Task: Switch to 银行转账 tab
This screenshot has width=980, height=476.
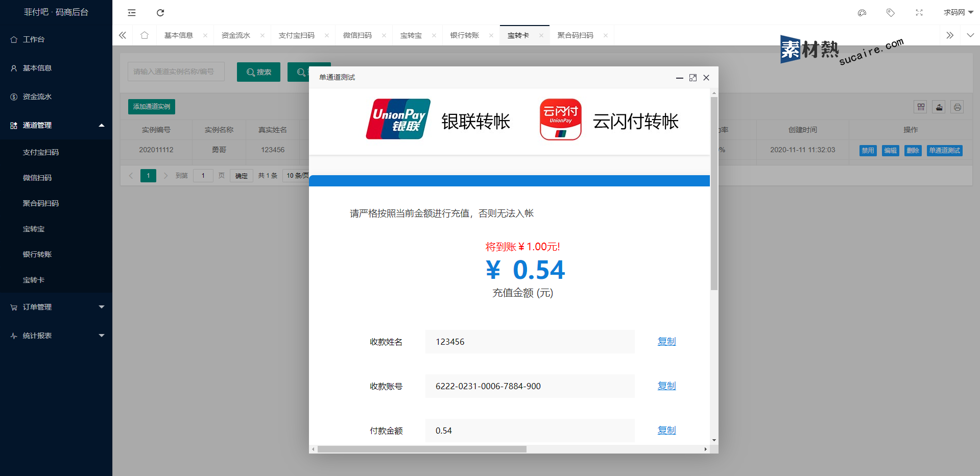Action: coord(464,35)
